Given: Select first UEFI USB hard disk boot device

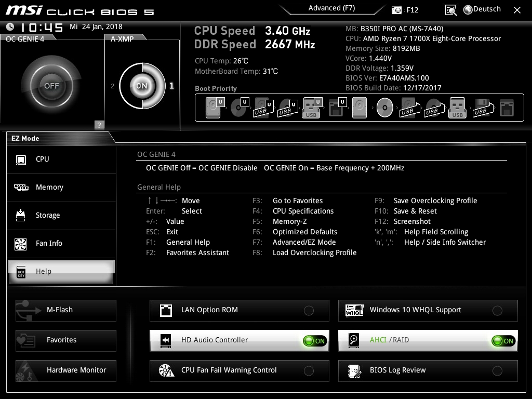Looking at the screenshot, I should 263,108.
